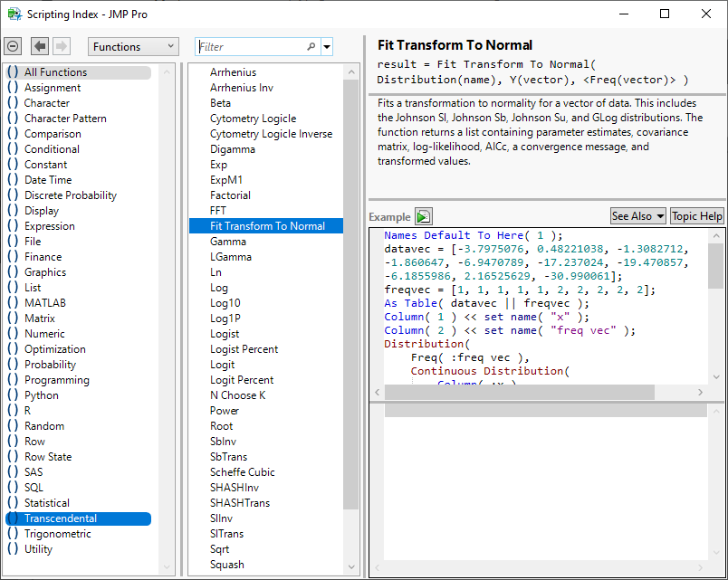Select the Scheffe Cubic function
Screen dimensions: 728x580
(242, 472)
